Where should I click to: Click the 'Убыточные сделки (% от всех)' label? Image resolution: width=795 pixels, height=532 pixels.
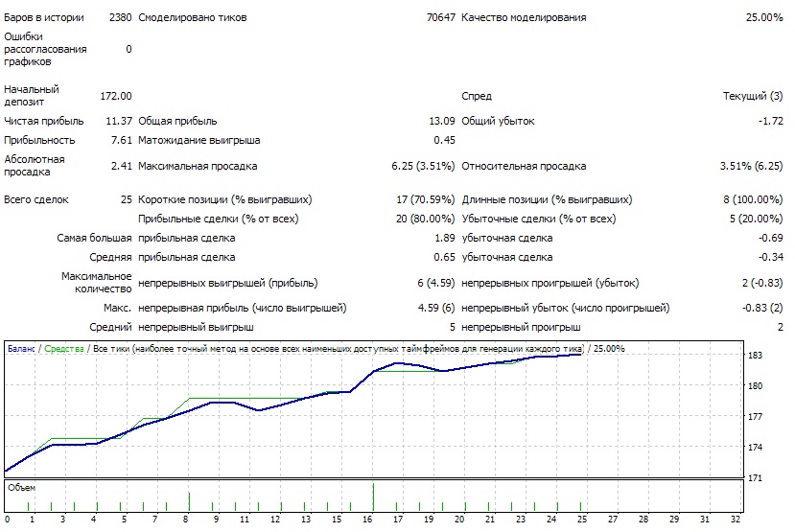538,219
